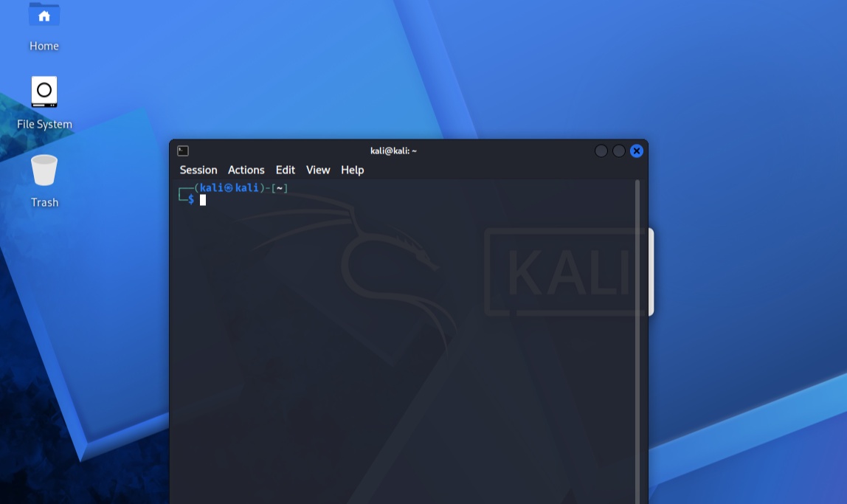Select the Home label under the folder icon
847x504 pixels.
(x=44, y=46)
